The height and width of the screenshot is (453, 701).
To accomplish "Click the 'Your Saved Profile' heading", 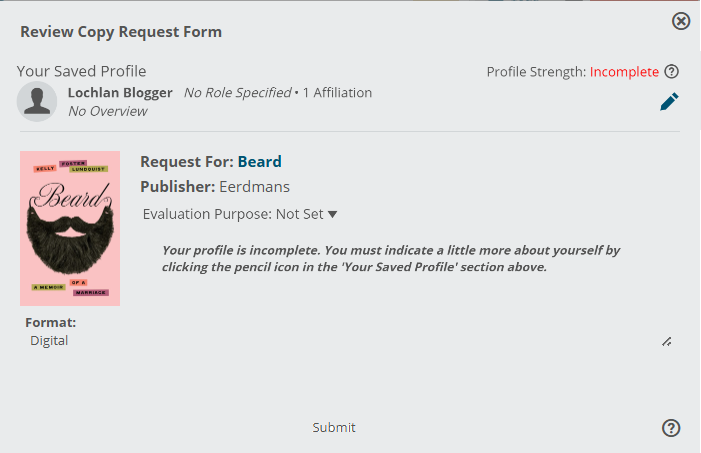I will [x=81, y=71].
